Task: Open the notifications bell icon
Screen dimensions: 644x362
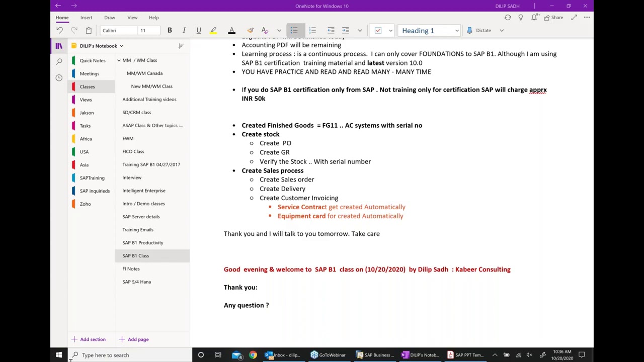Action: coord(534,18)
